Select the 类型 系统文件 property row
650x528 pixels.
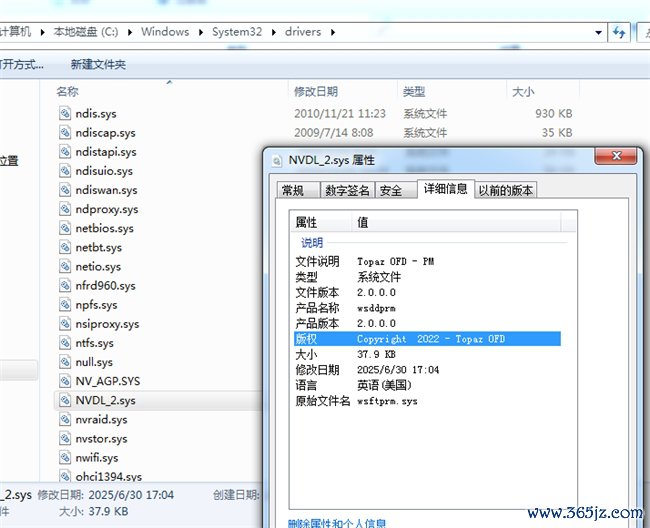(427, 277)
